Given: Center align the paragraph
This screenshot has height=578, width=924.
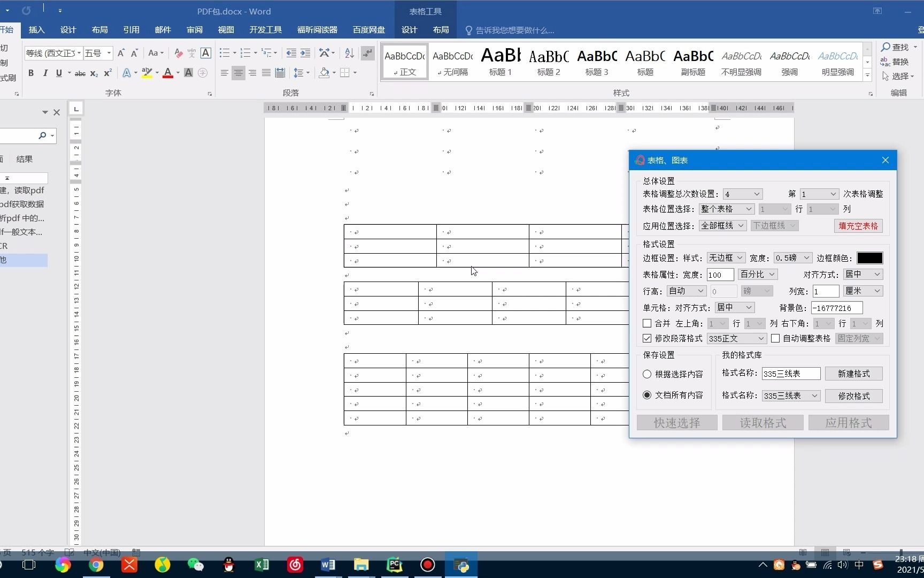Looking at the screenshot, I should tap(238, 73).
